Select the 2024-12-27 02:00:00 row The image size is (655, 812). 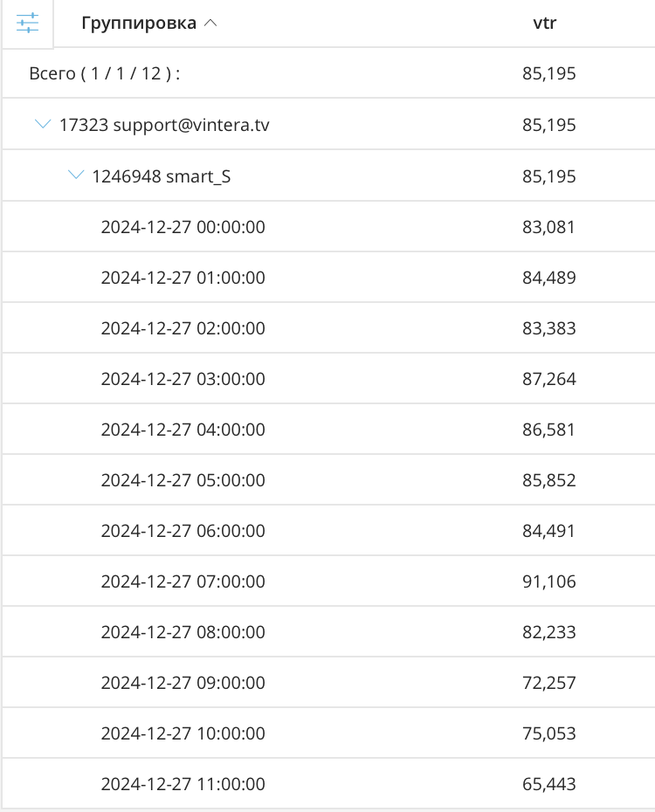[x=183, y=329]
